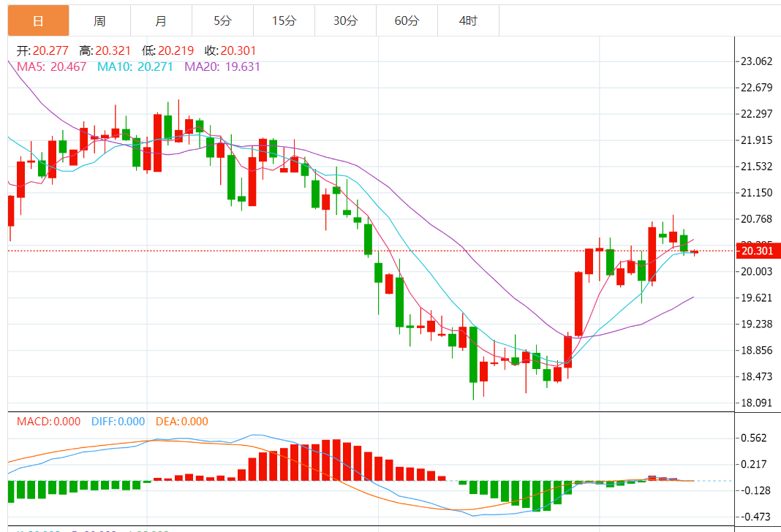The height and width of the screenshot is (532, 781).
Task: Click the 开:20.277 opening price text
Action: click(42, 50)
